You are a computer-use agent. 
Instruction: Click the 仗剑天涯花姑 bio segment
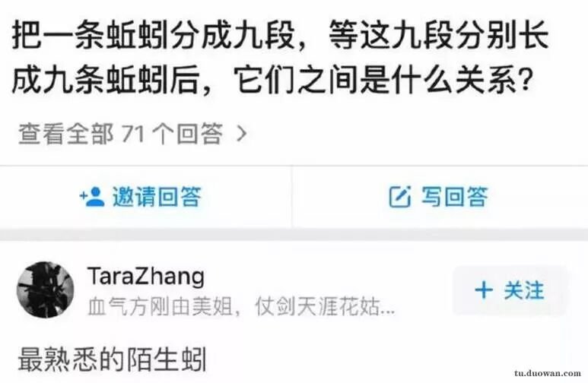tap(317, 307)
